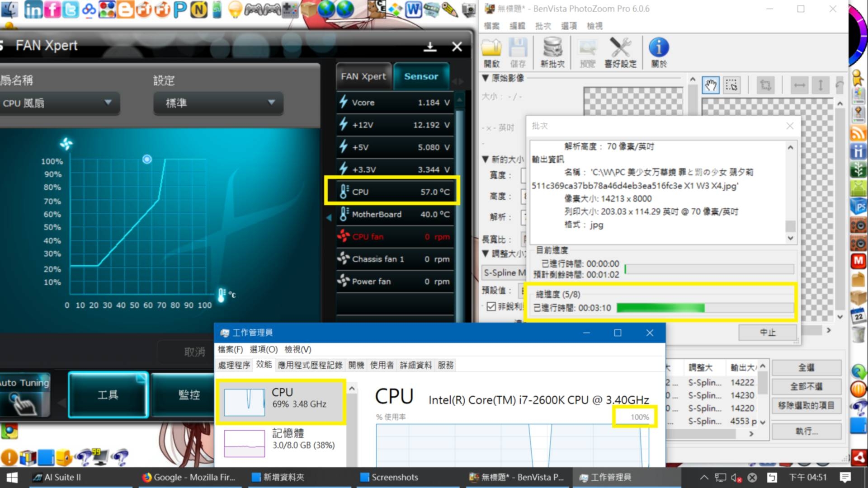Collapse the 原始影像 section triangle
The height and width of the screenshot is (488, 868).
pyautogui.click(x=486, y=78)
